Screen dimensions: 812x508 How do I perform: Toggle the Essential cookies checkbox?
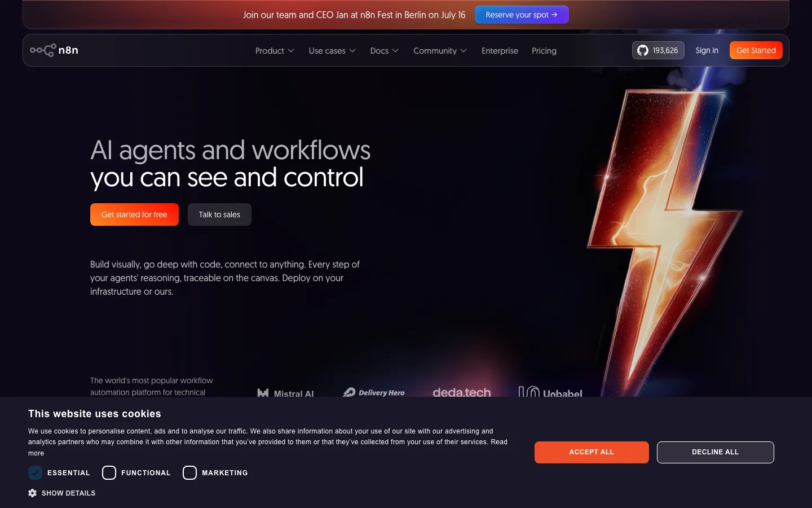click(36, 472)
